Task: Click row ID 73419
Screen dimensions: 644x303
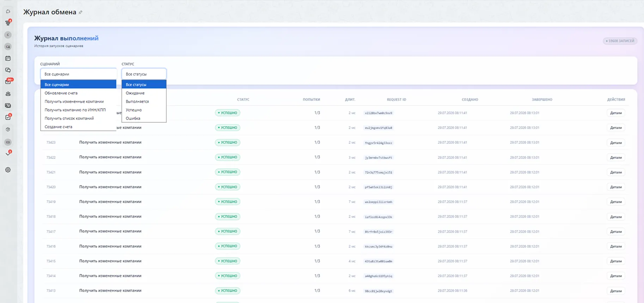Action: point(51,202)
